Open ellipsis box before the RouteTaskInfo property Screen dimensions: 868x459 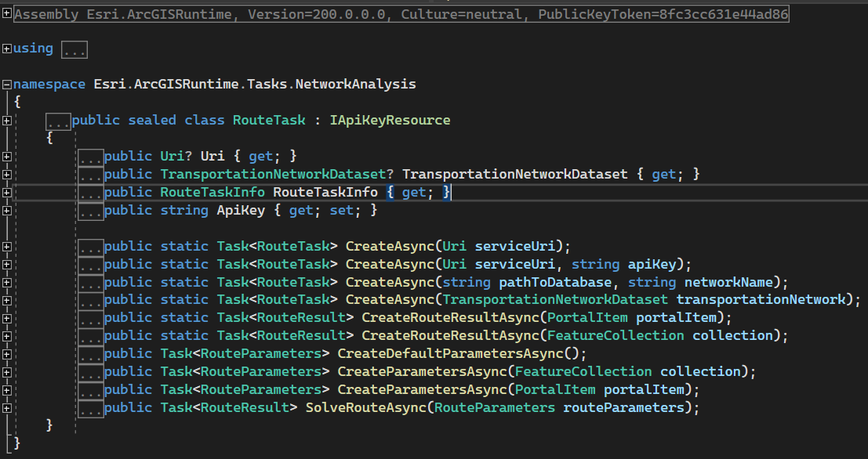90,193
